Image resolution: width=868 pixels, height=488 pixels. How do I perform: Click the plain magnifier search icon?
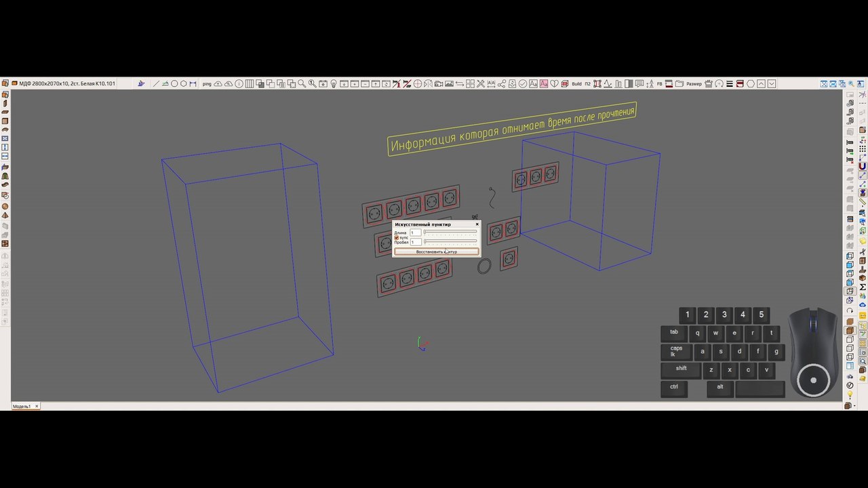(302, 84)
